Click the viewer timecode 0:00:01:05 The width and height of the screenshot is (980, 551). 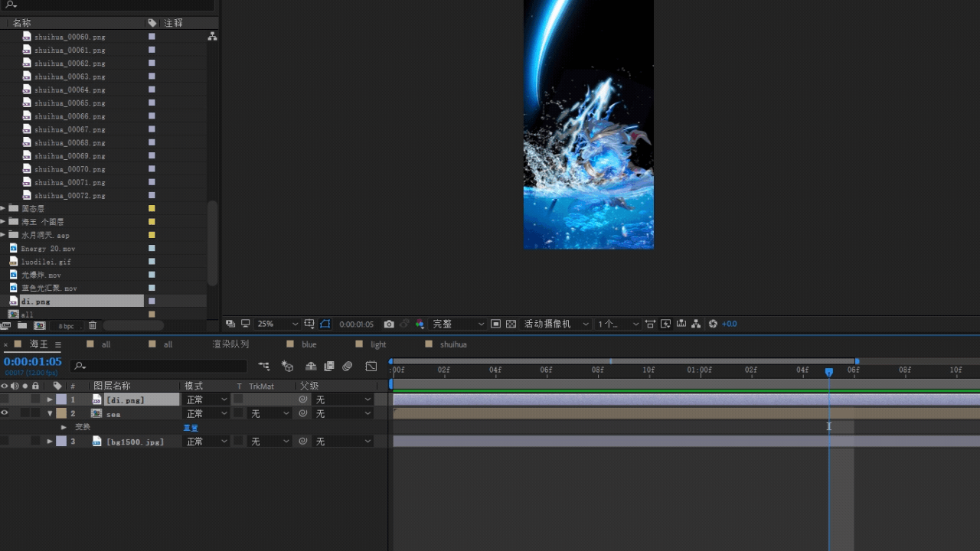[356, 324]
